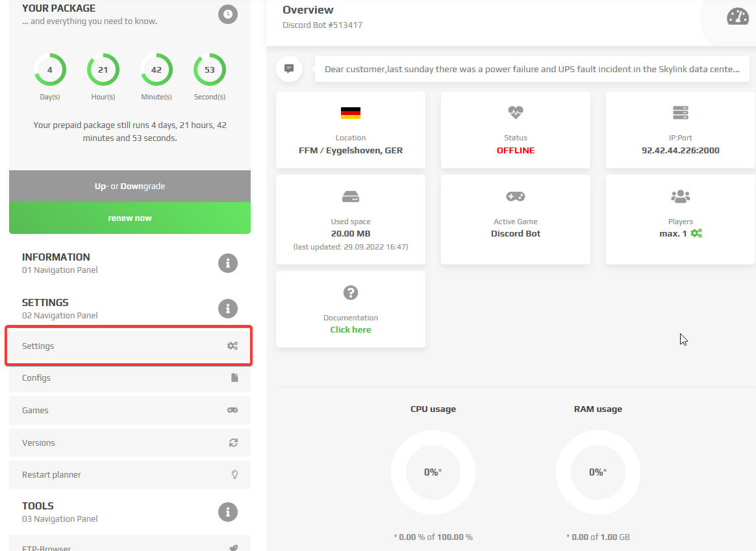This screenshot has width=756, height=551.
Task: Open the Settings menu entry
Action: (x=130, y=346)
